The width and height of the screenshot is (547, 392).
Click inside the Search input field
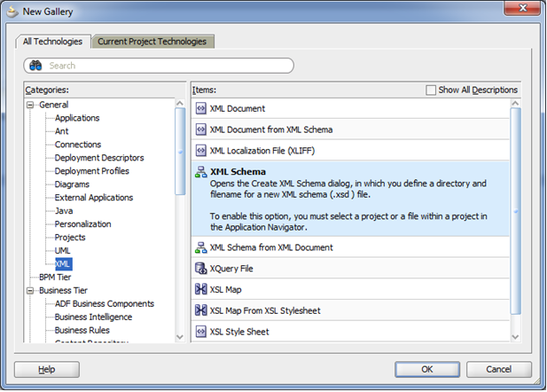coord(168,66)
